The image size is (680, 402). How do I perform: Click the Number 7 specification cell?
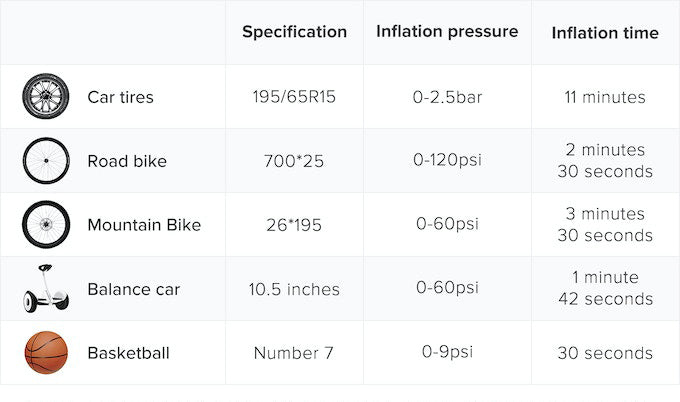point(294,353)
